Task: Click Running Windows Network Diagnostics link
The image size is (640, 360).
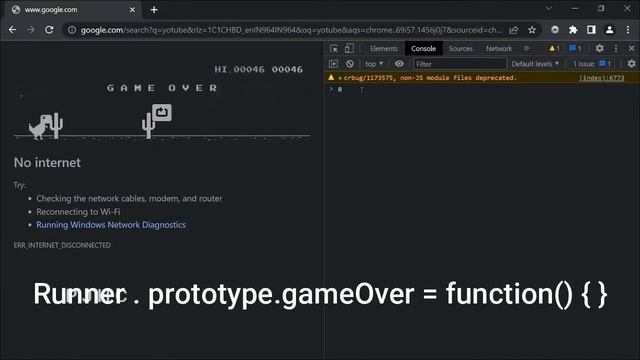Action: click(111, 225)
